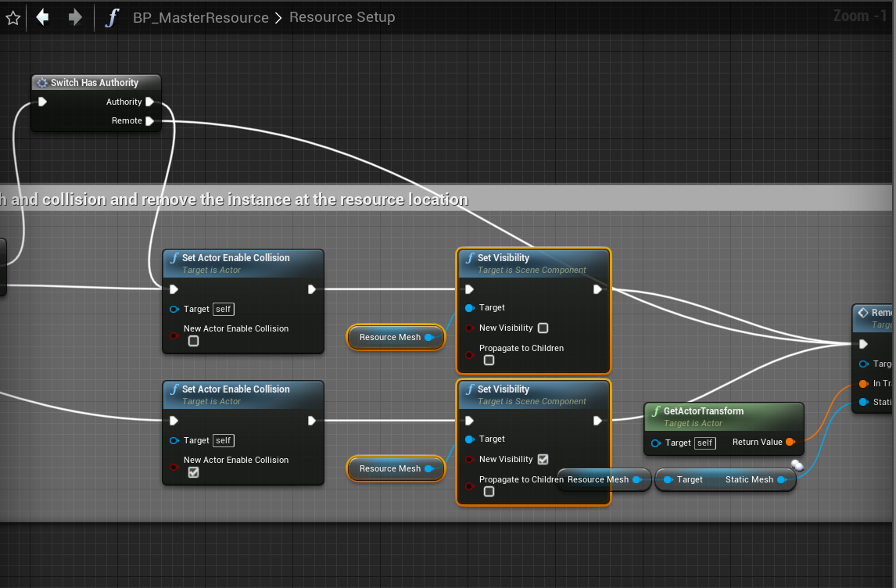Navigate back using the left arrow
This screenshot has width=896, height=588.
click(x=43, y=17)
